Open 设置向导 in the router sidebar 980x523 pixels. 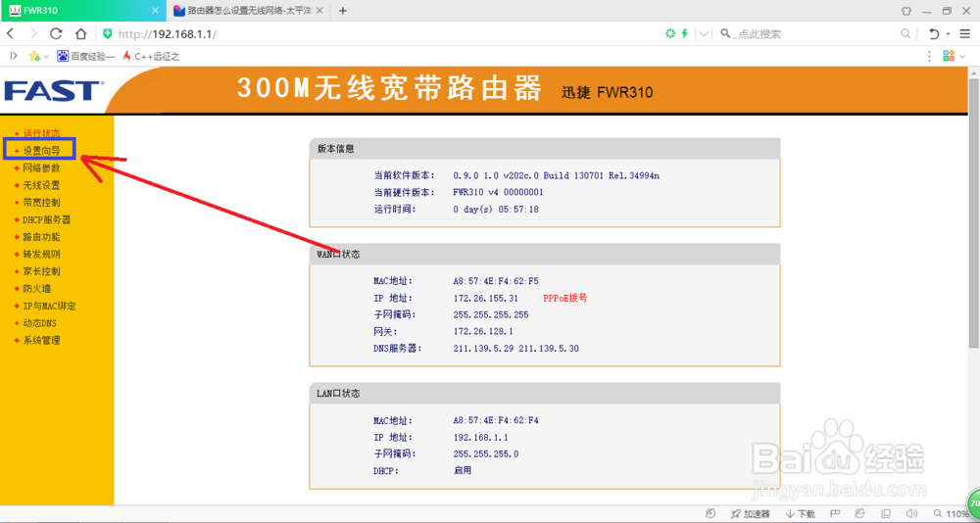click(x=41, y=151)
